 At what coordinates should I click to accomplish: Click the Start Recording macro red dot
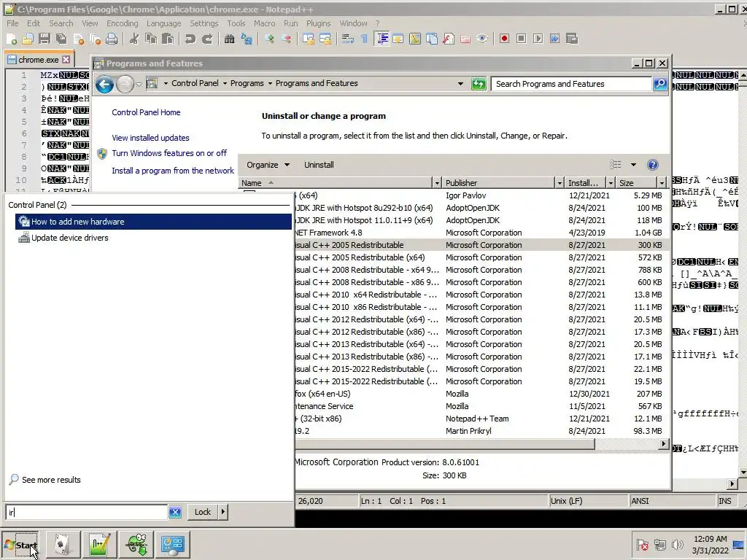[505, 39]
